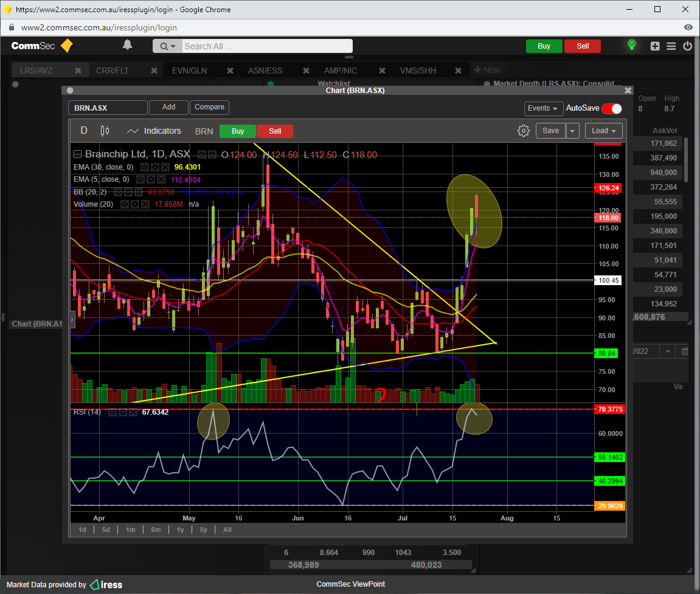Click the Search All input field
The width and height of the screenshot is (700, 594).
coord(267,46)
